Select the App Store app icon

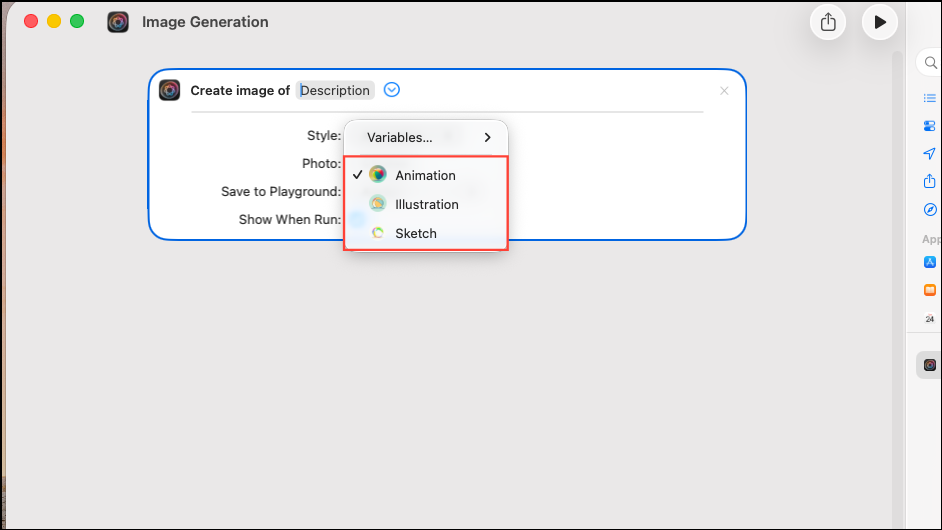pyautogui.click(x=929, y=262)
